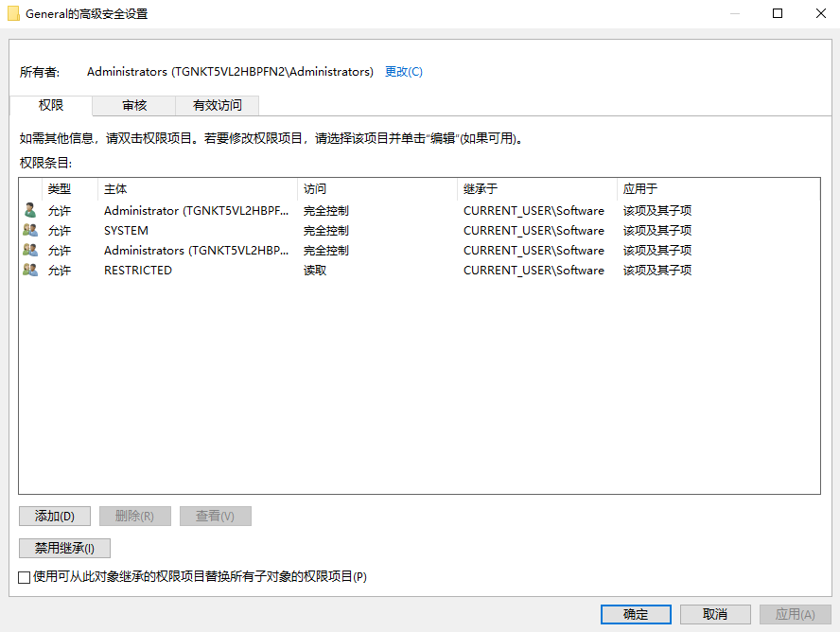The image size is (840, 632).
Task: Click the group icon beside SYSTEM
Action: tap(30, 230)
